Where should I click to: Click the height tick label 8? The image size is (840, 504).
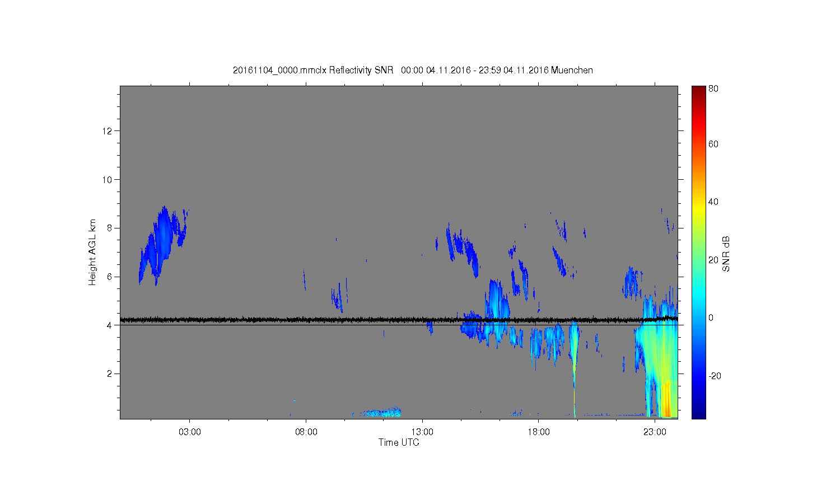(110, 228)
